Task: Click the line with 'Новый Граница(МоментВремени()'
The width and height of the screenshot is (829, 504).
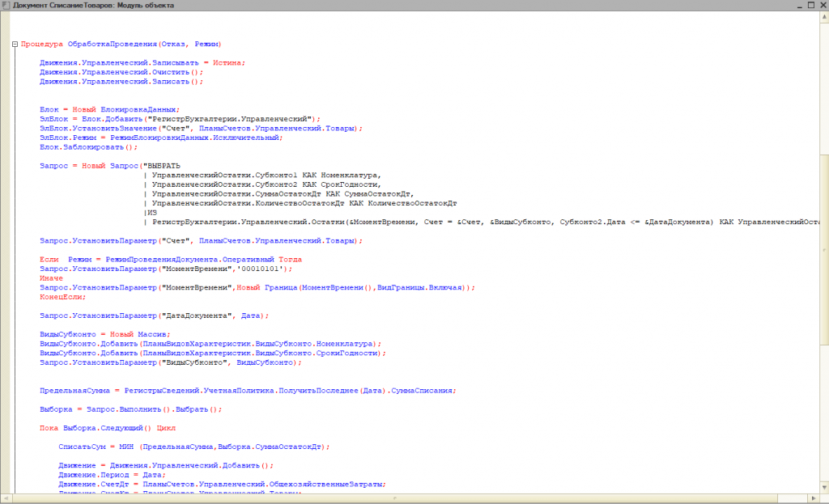Action: click(257, 288)
